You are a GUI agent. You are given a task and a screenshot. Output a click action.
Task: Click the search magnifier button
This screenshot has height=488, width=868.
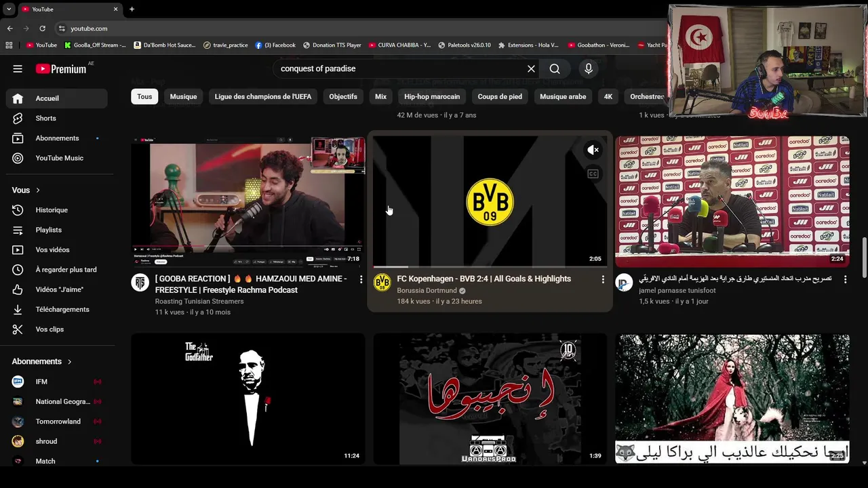(x=555, y=68)
